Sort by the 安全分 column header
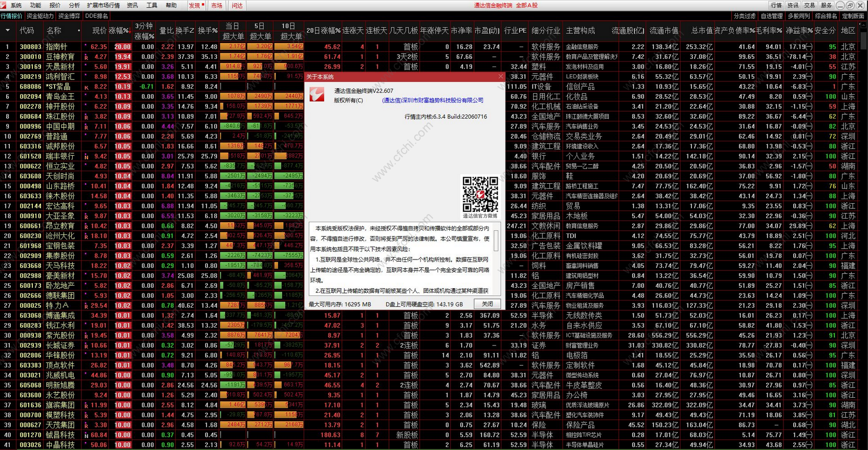This screenshot has height=450, width=868. point(824,31)
